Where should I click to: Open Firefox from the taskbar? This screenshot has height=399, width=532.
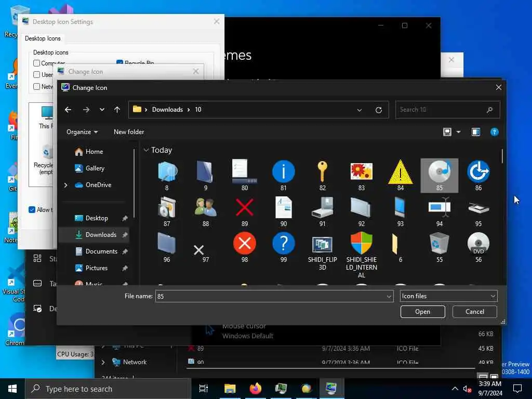[x=256, y=389]
